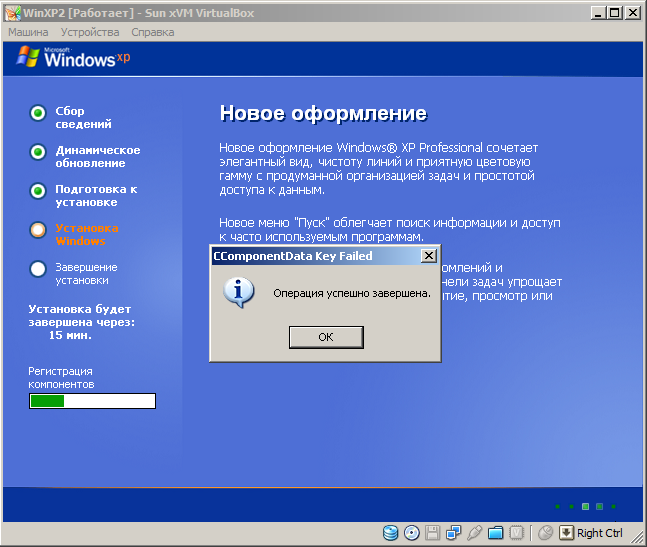Click the info balloon icon in dialog
647x547 pixels.
tap(238, 292)
